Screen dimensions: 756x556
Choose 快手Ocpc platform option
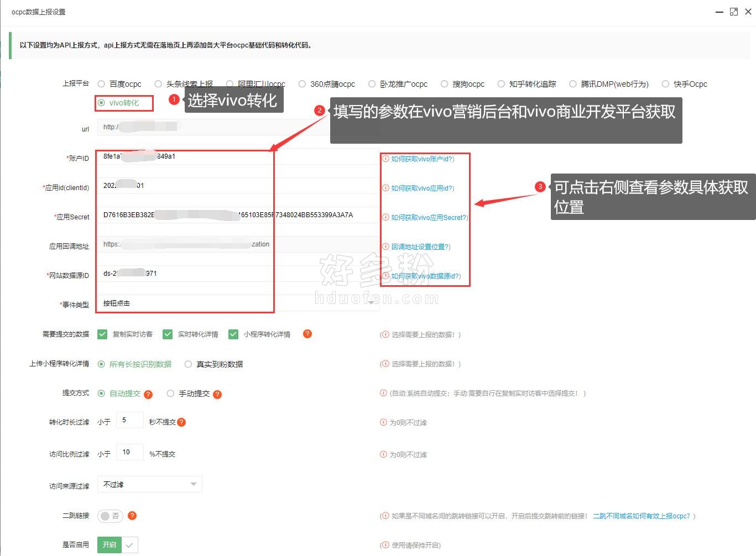click(x=665, y=84)
